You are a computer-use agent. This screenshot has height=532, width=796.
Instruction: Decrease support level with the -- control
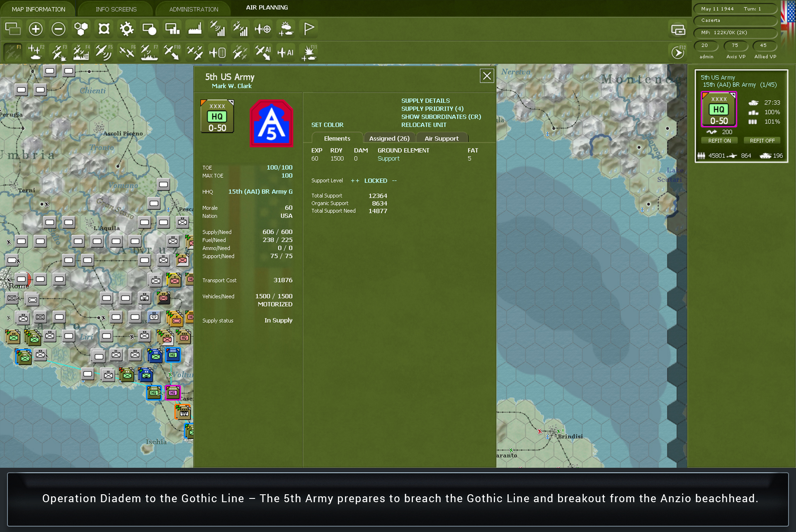(394, 181)
